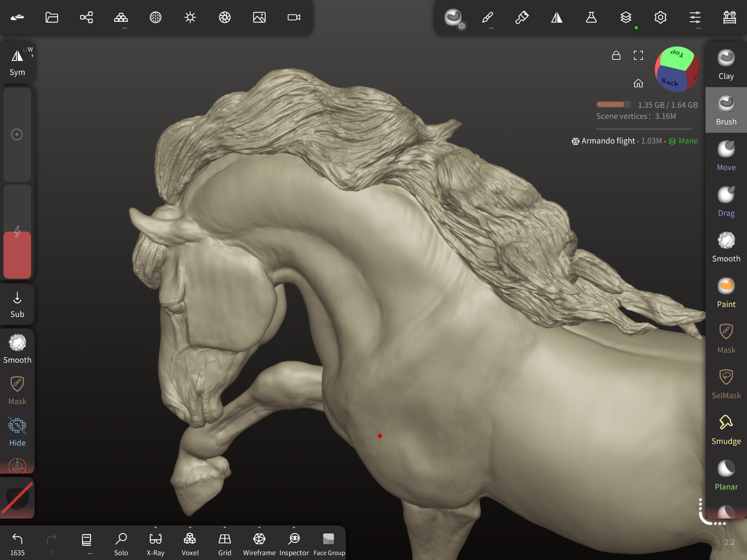Expand Solo options in the bottom bar

(x=121, y=543)
